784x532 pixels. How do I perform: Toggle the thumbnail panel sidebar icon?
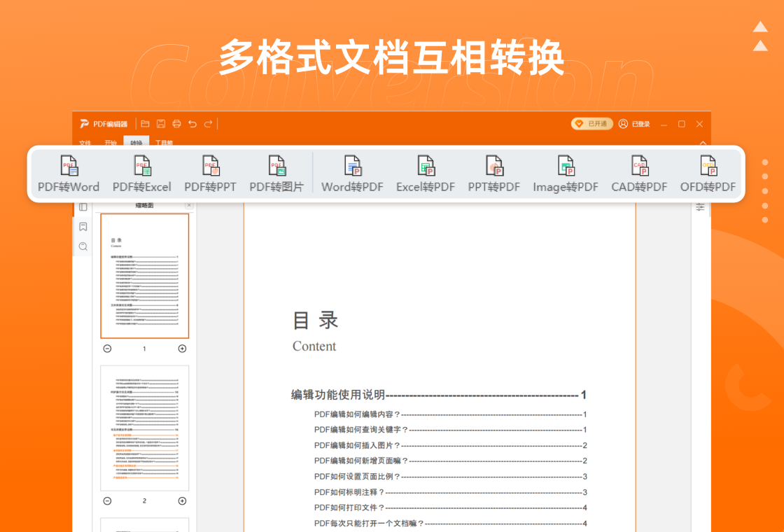click(83, 206)
